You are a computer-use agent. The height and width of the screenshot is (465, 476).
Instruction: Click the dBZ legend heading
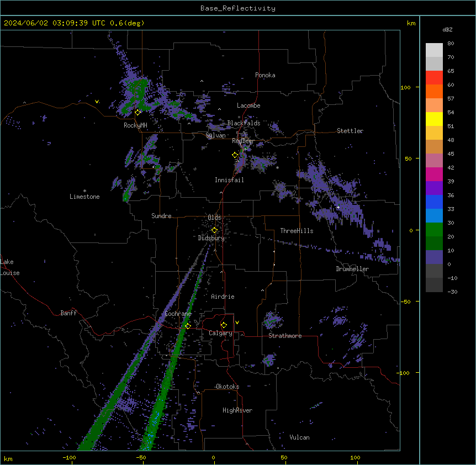(447, 29)
